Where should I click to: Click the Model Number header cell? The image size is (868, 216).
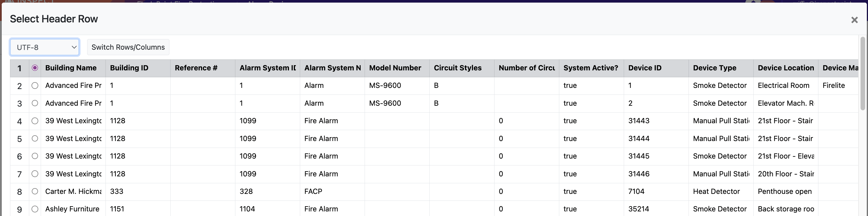point(397,68)
